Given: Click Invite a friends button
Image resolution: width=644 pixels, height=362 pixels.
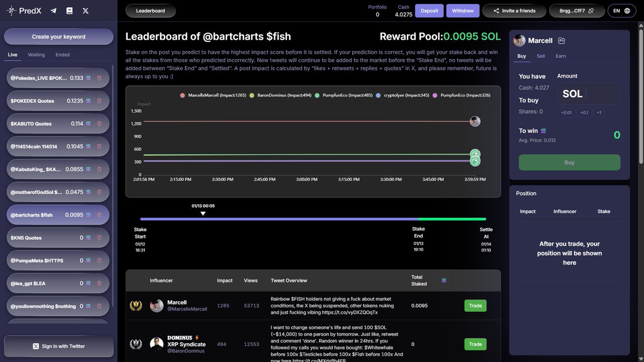Looking at the screenshot, I should 514,11.
